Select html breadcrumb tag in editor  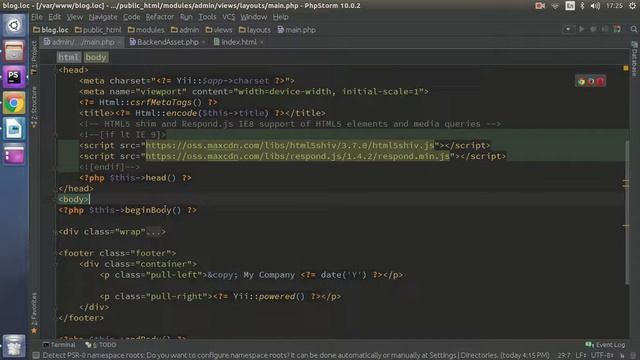pyautogui.click(x=68, y=58)
